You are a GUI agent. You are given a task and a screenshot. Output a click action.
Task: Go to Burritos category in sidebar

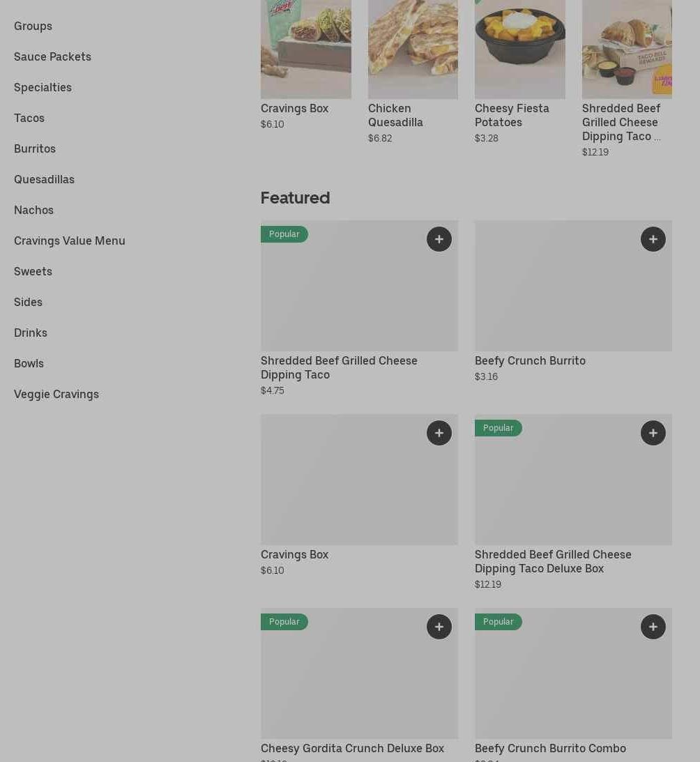point(35,148)
